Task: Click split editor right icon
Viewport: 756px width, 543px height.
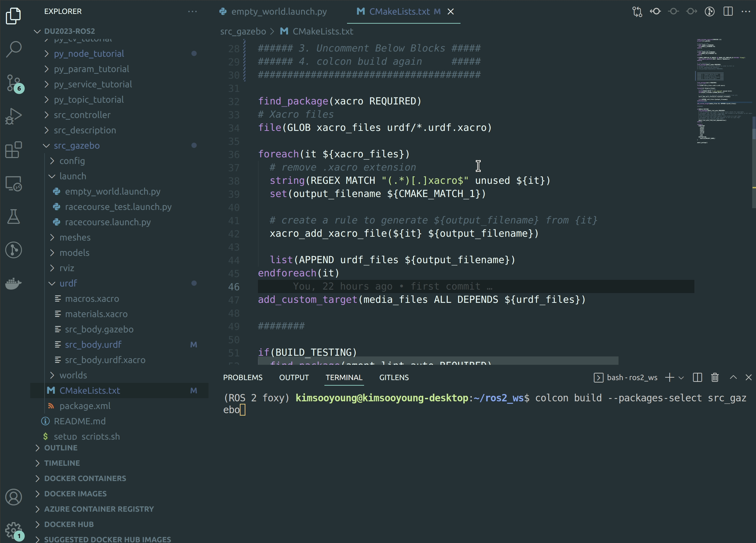Action: pos(728,12)
